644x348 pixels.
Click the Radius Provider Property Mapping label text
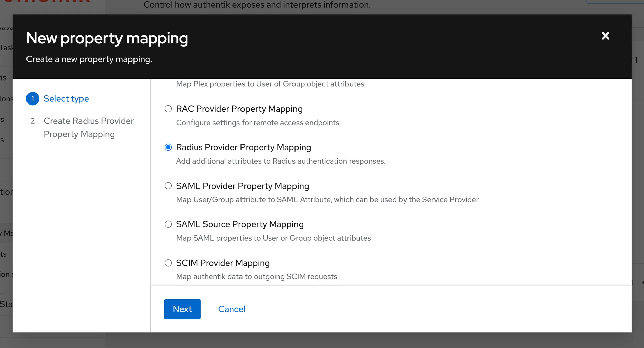tap(244, 147)
